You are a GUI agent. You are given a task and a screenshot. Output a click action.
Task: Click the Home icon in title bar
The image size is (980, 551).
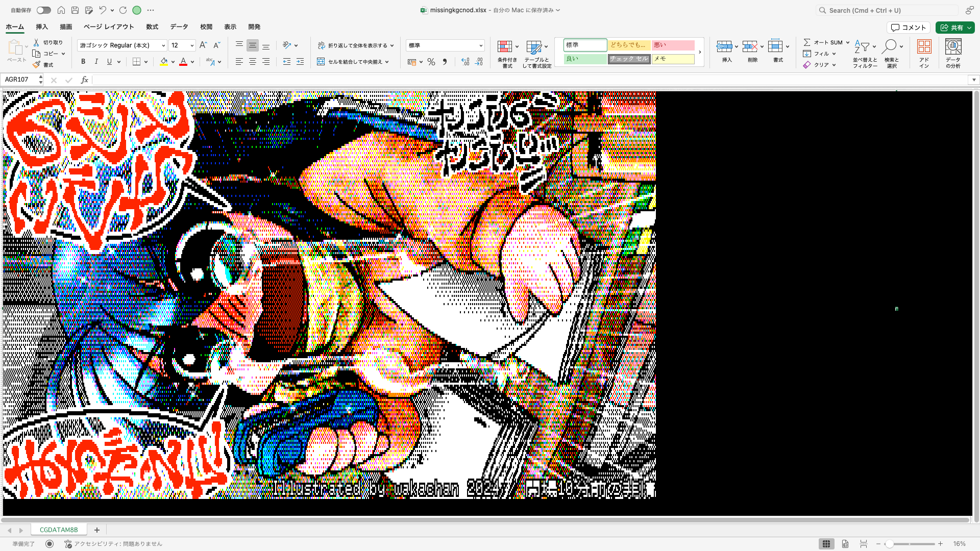pos(61,10)
